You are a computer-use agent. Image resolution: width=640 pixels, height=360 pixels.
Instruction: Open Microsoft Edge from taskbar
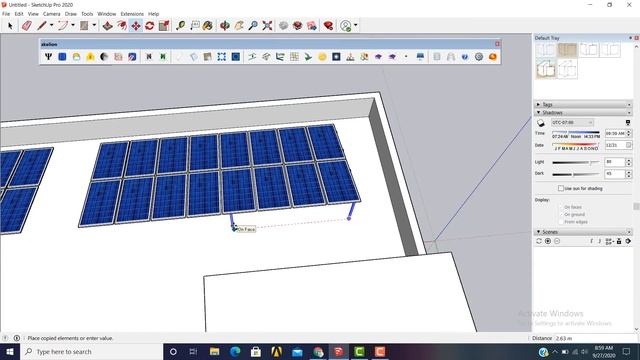pos(235,351)
